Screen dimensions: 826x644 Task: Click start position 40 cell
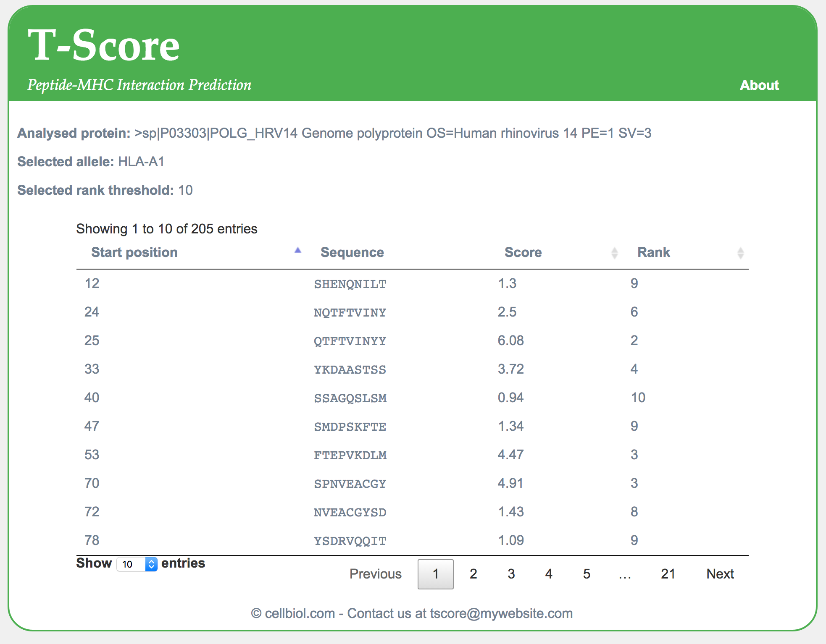pos(92,398)
